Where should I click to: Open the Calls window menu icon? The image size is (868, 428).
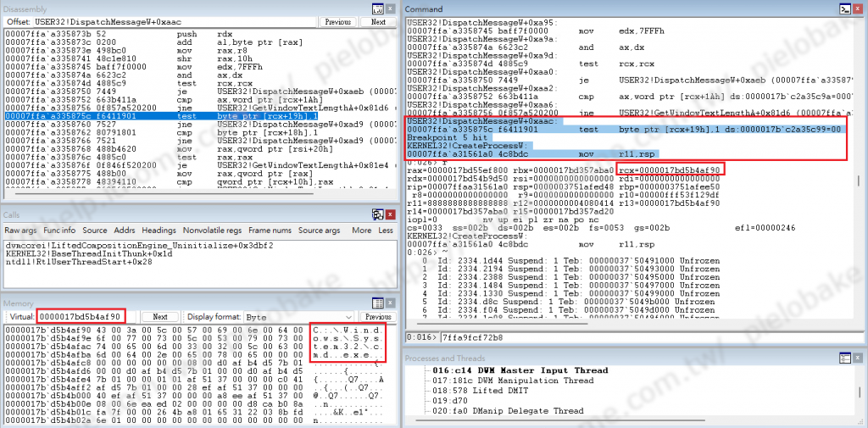[x=378, y=214]
